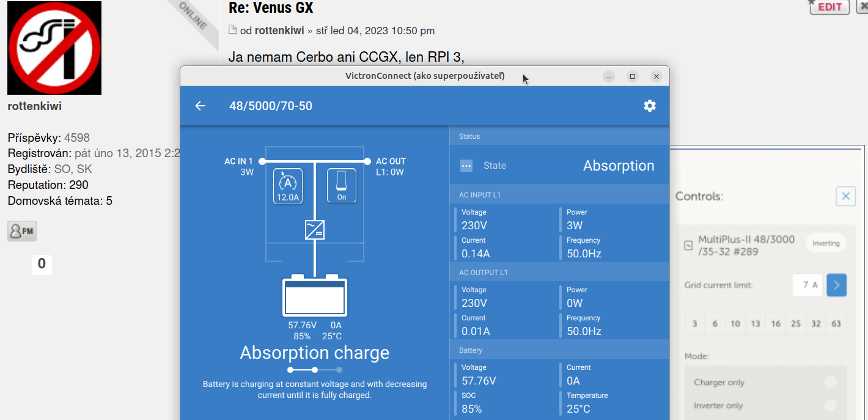Click the charge stage progress indicator dots
The image size is (868, 420).
315,370
